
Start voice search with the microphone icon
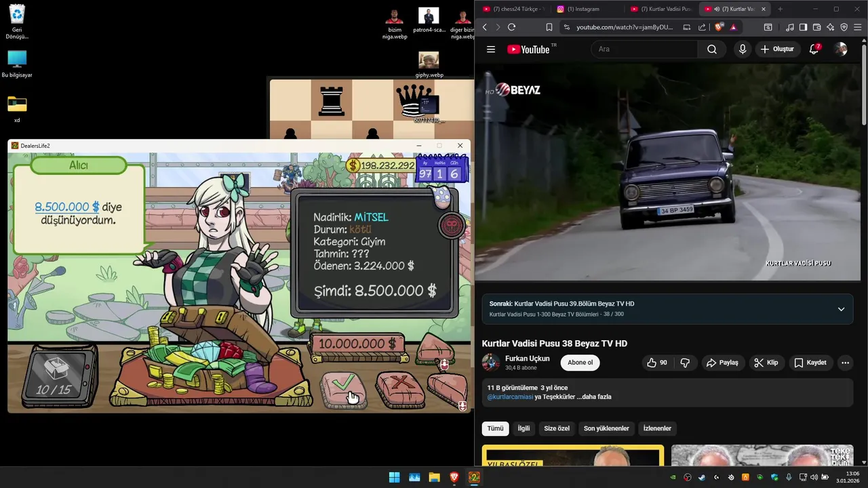(x=743, y=49)
